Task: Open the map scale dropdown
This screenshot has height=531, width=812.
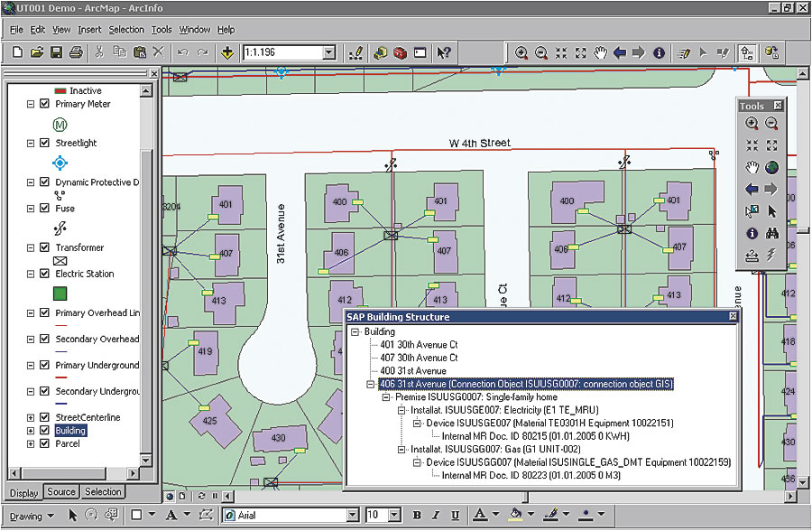Action: coord(328,53)
